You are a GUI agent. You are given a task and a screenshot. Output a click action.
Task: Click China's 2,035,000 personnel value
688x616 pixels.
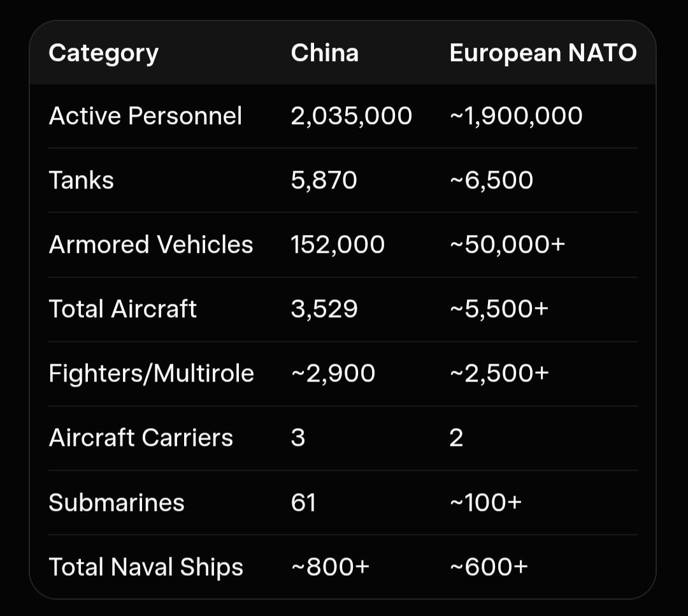(351, 117)
